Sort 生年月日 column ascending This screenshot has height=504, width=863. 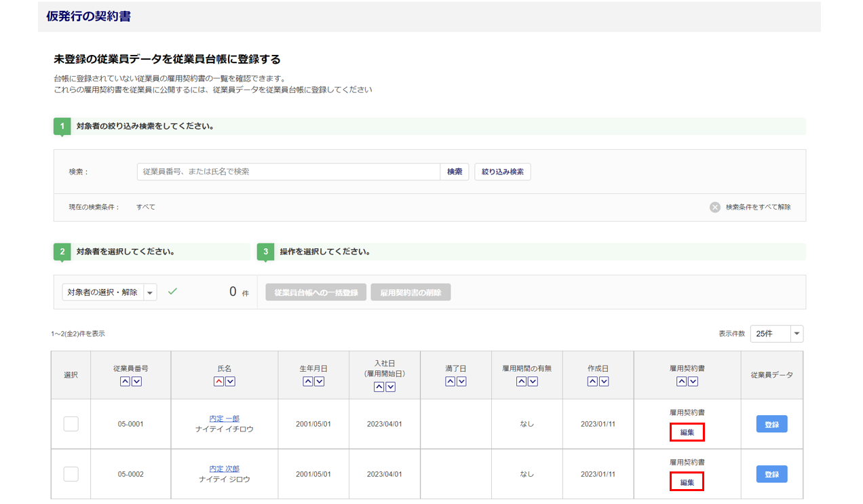307,382
